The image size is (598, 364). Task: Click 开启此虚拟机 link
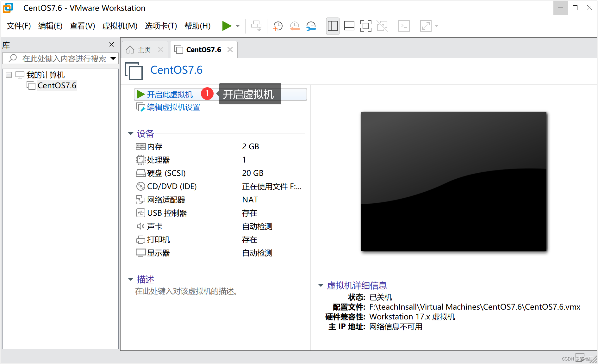tap(170, 94)
